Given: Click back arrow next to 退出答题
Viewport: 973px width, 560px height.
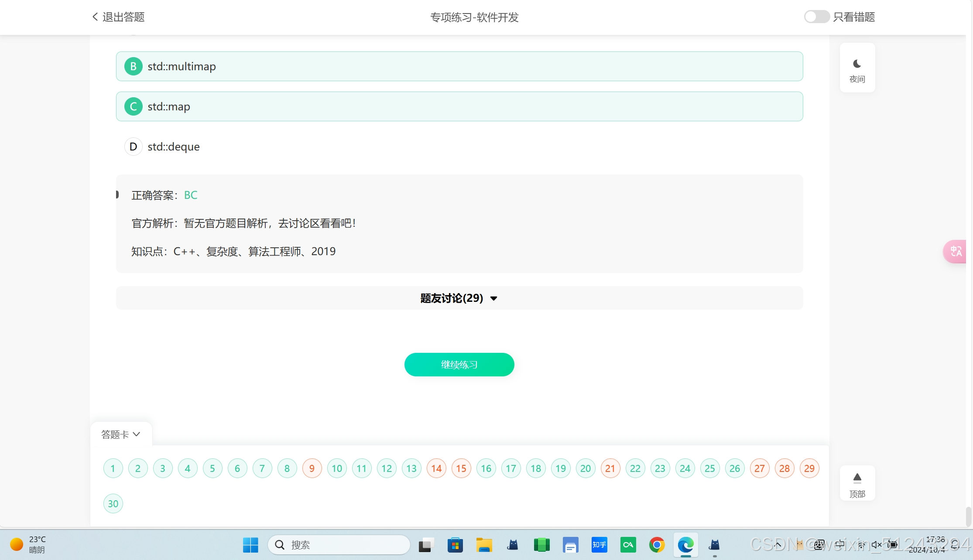Looking at the screenshot, I should 95,17.
